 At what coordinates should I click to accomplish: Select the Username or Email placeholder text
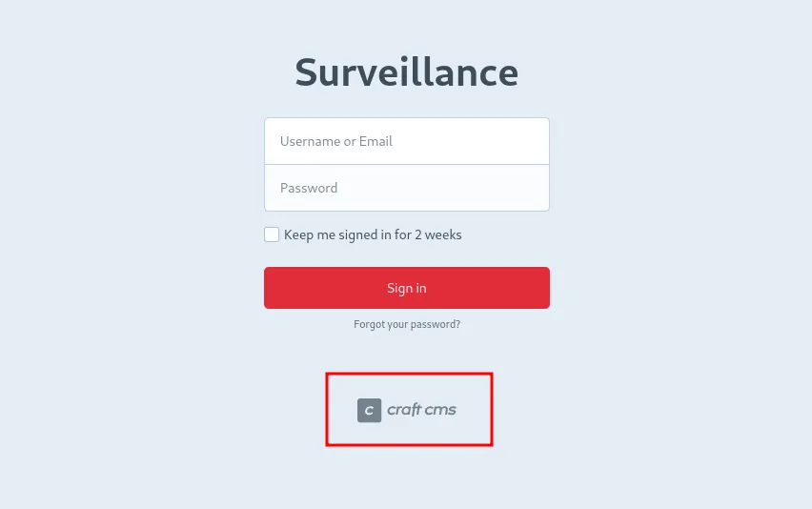336,141
